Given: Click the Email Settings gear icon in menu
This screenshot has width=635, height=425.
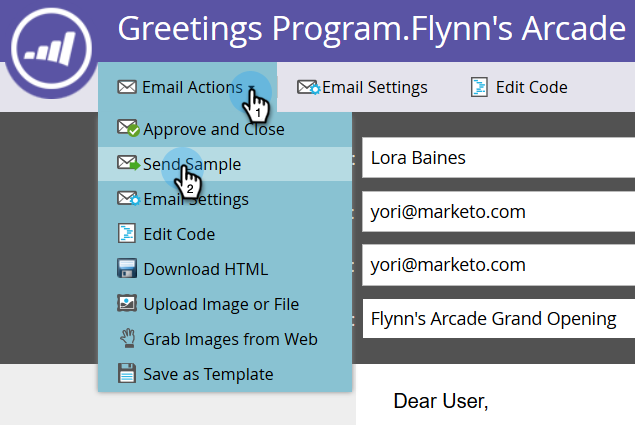Looking at the screenshot, I should (128, 199).
